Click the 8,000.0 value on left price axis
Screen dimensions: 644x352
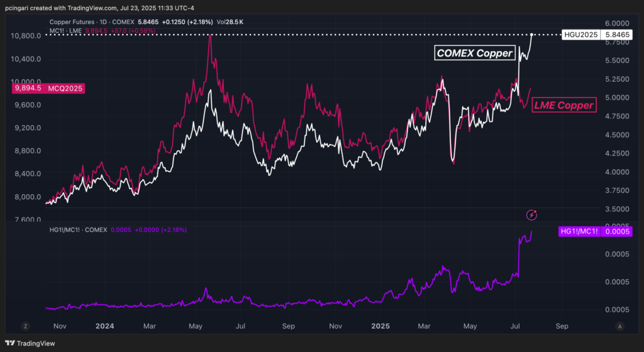click(x=28, y=197)
